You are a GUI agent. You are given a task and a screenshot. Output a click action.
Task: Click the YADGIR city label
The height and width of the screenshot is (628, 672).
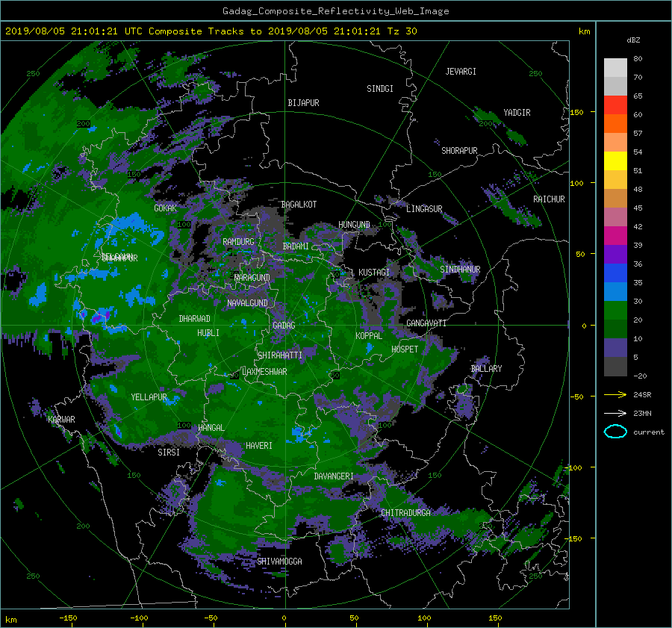[x=517, y=113]
